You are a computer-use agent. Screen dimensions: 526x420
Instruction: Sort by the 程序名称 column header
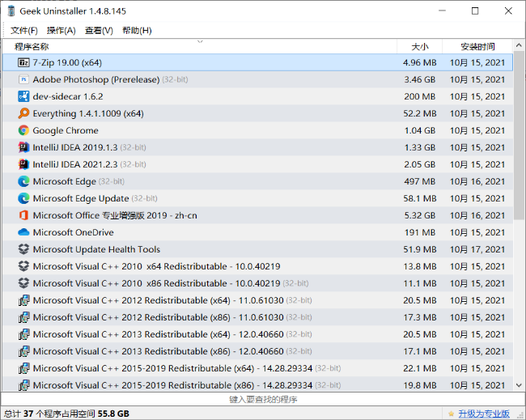point(199,46)
